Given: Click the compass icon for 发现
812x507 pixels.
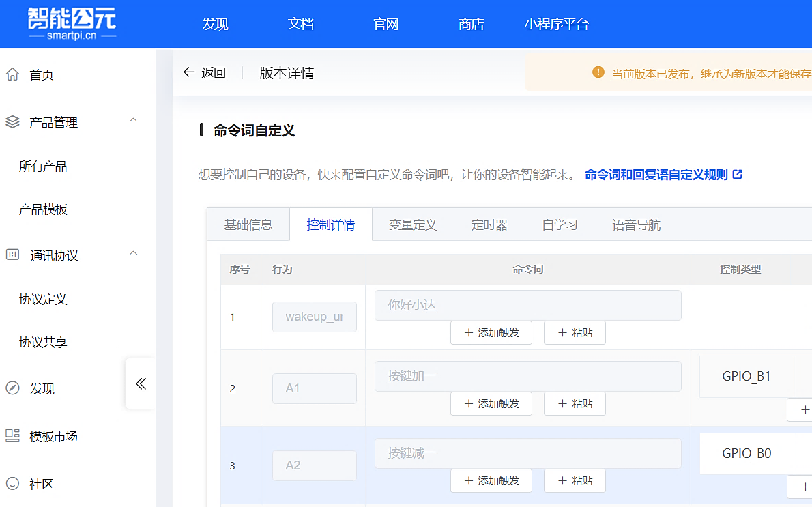Looking at the screenshot, I should coord(12,388).
